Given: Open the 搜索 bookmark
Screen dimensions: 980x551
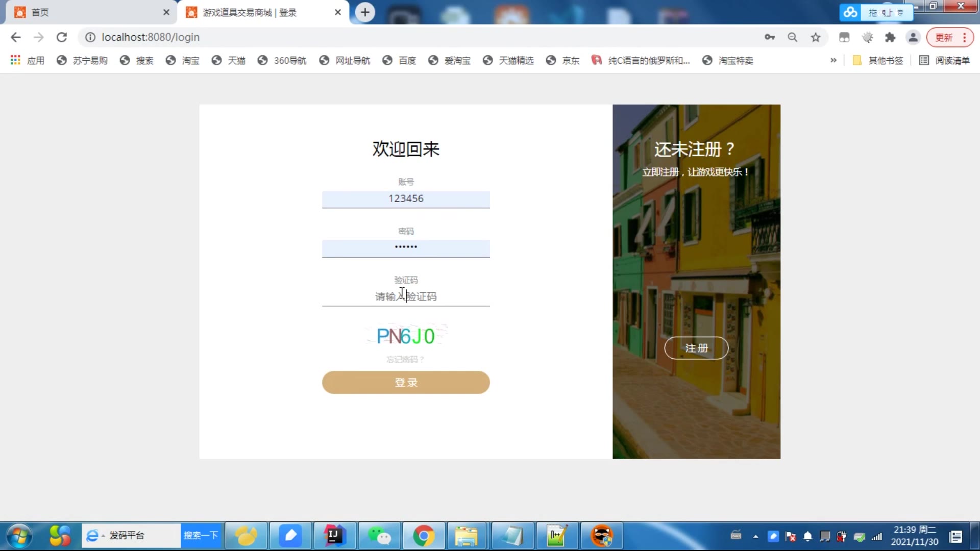Looking at the screenshot, I should (137, 60).
